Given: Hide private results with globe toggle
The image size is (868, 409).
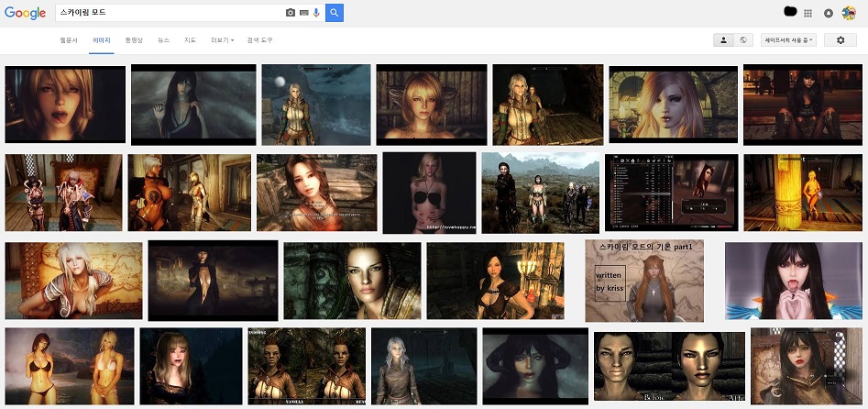Looking at the screenshot, I should [x=743, y=40].
